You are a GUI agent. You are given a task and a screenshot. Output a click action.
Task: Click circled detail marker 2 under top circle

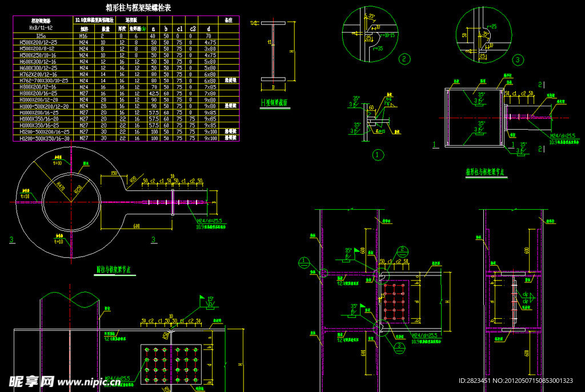click(404, 59)
